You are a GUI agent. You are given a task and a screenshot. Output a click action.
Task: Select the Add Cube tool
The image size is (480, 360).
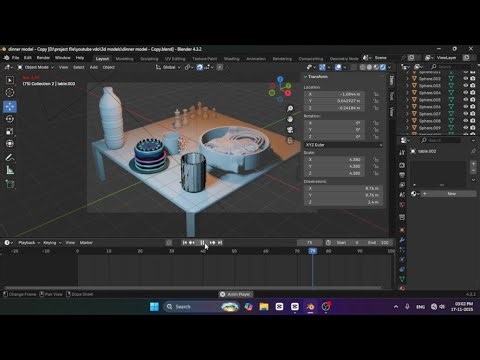[10, 184]
